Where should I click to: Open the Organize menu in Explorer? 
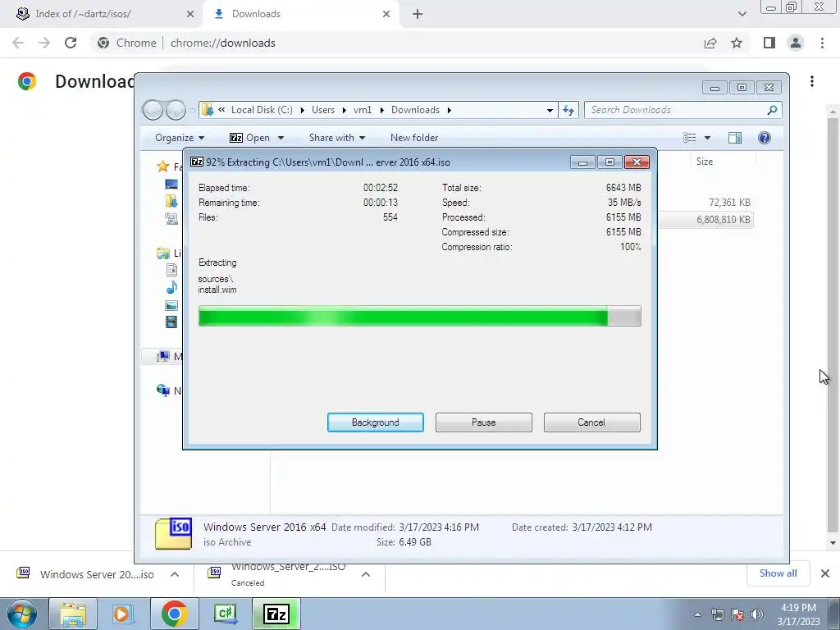click(x=180, y=138)
